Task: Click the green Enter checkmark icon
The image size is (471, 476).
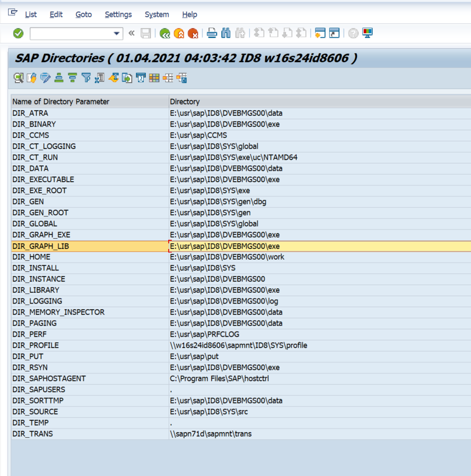Action: 18,34
